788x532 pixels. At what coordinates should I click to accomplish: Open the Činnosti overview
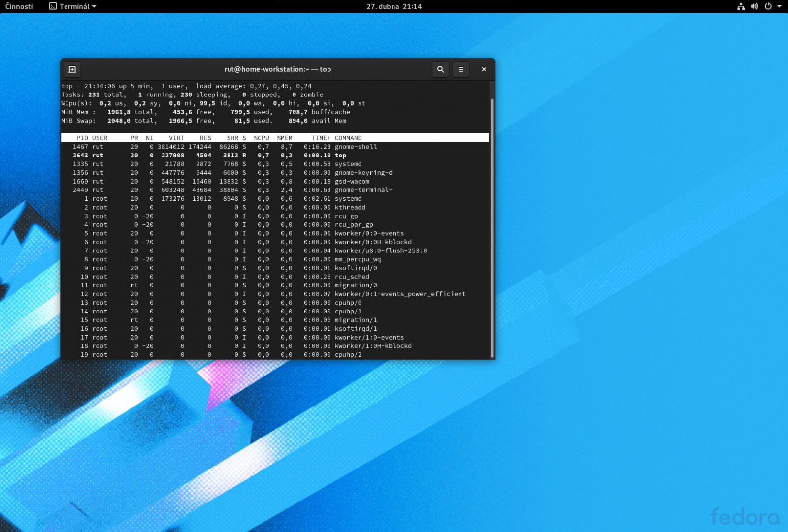(x=18, y=6)
